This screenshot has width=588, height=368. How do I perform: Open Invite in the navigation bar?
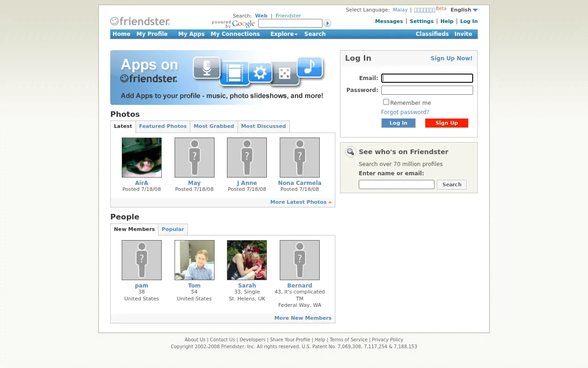pos(463,34)
